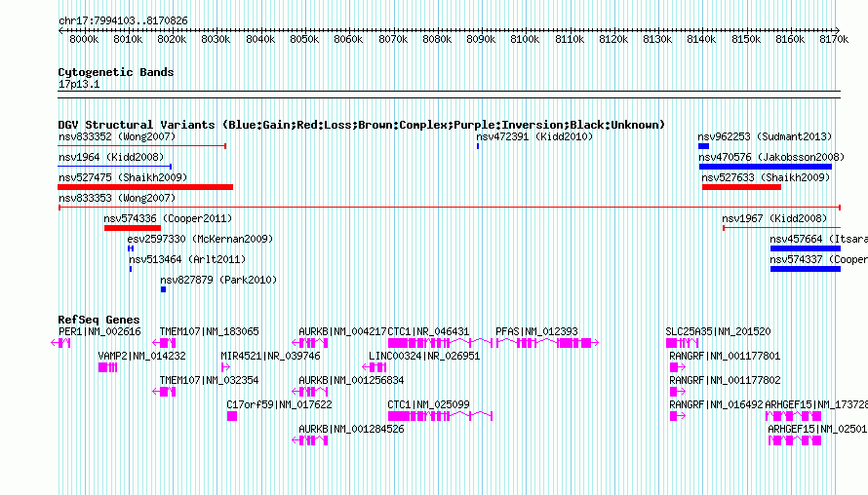The image size is (868, 495).
Task: Click CTC1|NR_046431 gene model
Action: coord(440,343)
